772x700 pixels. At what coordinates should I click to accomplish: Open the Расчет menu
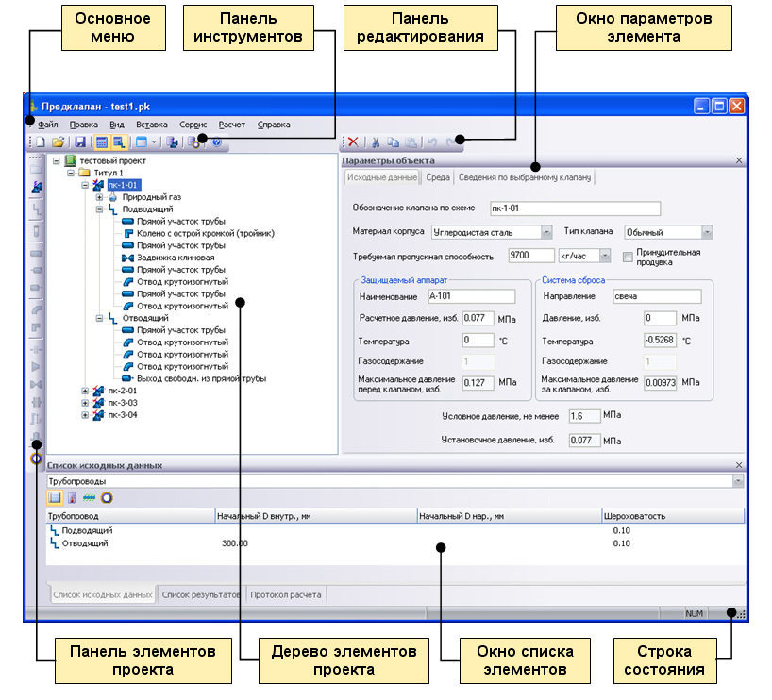point(231,125)
